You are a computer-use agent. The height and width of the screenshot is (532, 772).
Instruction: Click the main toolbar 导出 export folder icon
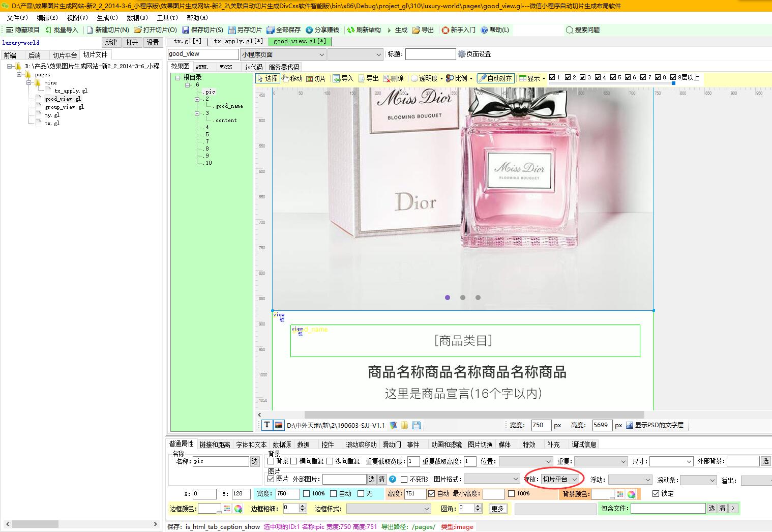point(416,30)
